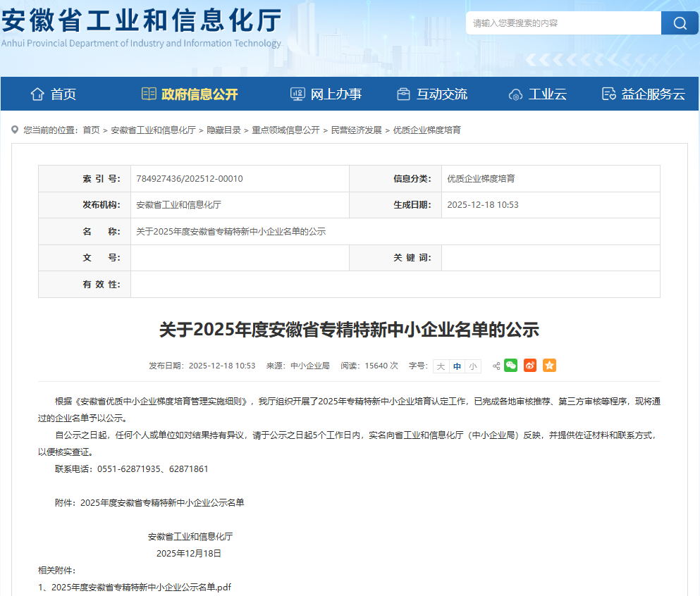The width and height of the screenshot is (700, 596).
Task: Click breadcrumb link 重点领域信息公开
Action: (x=285, y=130)
